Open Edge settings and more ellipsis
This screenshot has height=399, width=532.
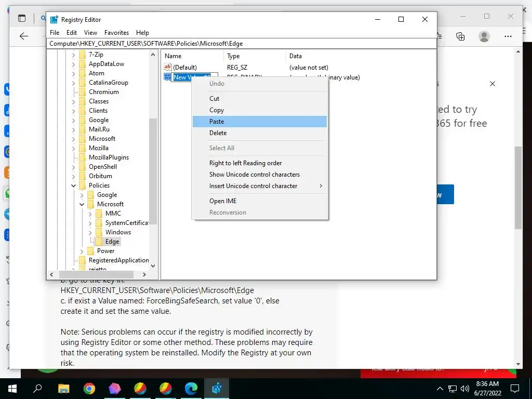[508, 36]
